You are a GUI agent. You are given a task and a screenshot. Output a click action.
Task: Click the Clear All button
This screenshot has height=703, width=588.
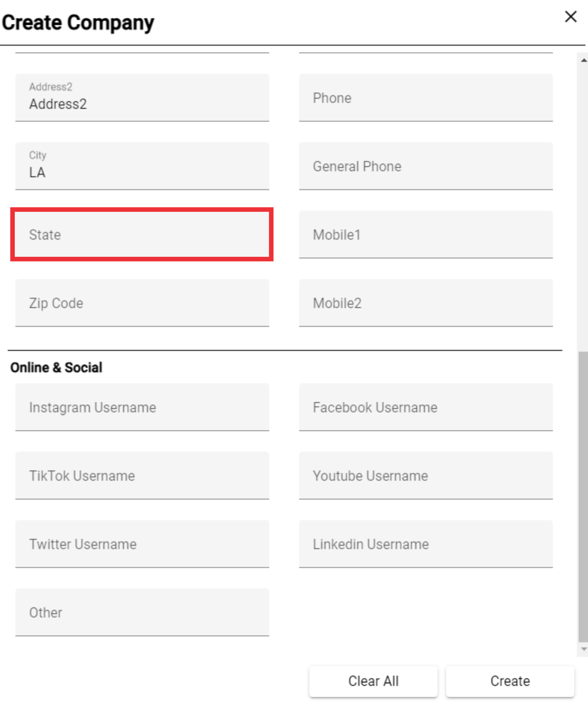coord(373,681)
